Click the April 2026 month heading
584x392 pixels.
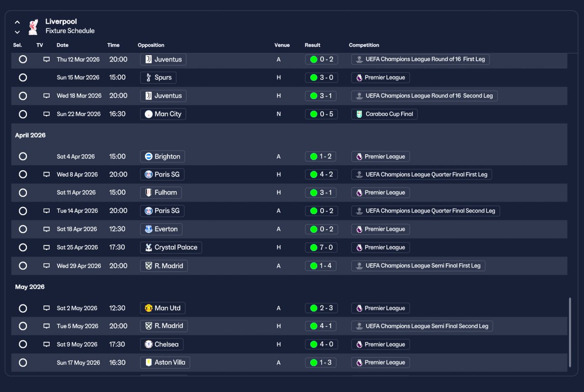(30, 135)
